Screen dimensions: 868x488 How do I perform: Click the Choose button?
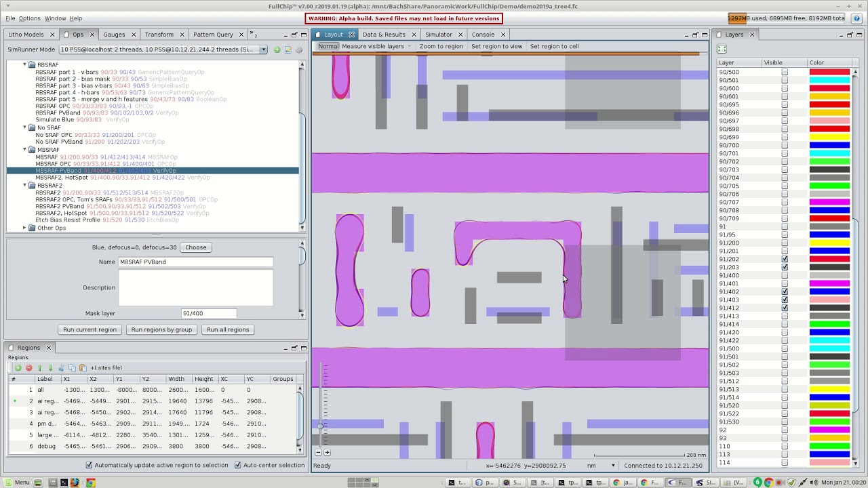[196, 247]
